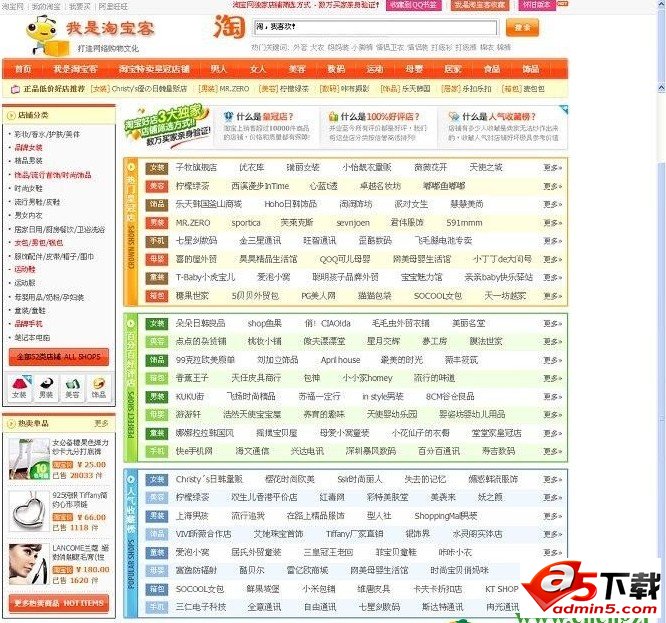Screen dimensions: 666x623
Task: Click the green 男装 tag in perfect shops
Action: [x=157, y=397]
